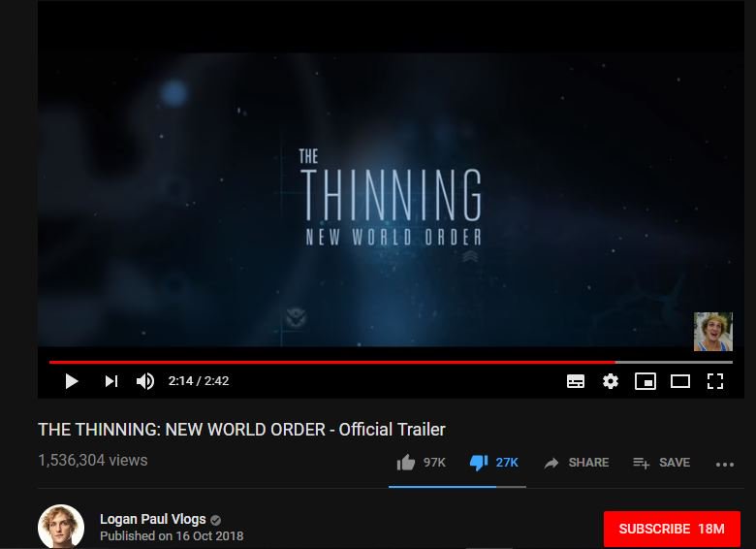Skip to next video

click(111, 381)
